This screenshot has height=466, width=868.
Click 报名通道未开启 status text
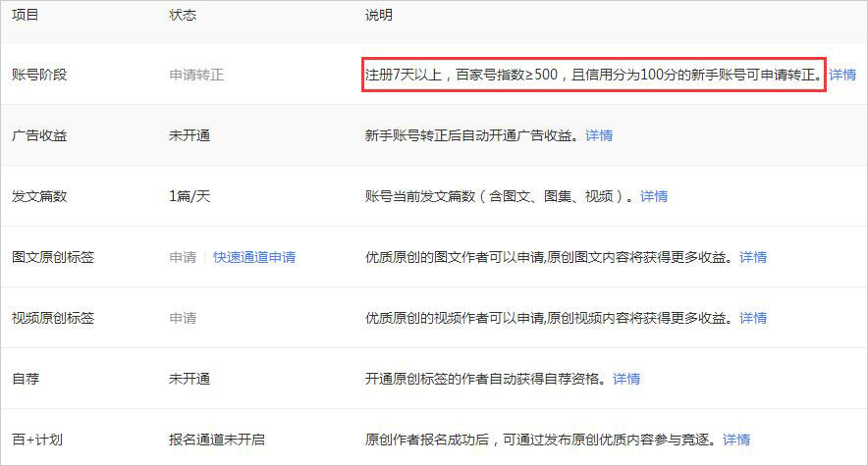click(216, 440)
